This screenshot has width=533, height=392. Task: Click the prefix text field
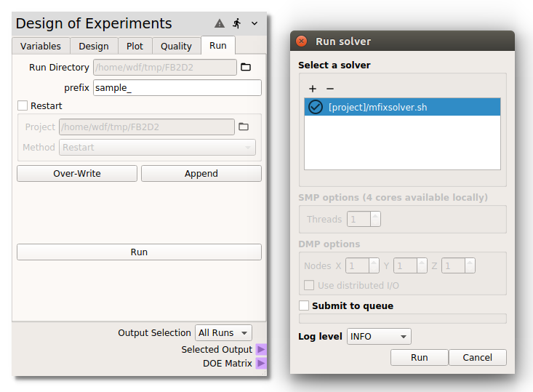point(177,88)
